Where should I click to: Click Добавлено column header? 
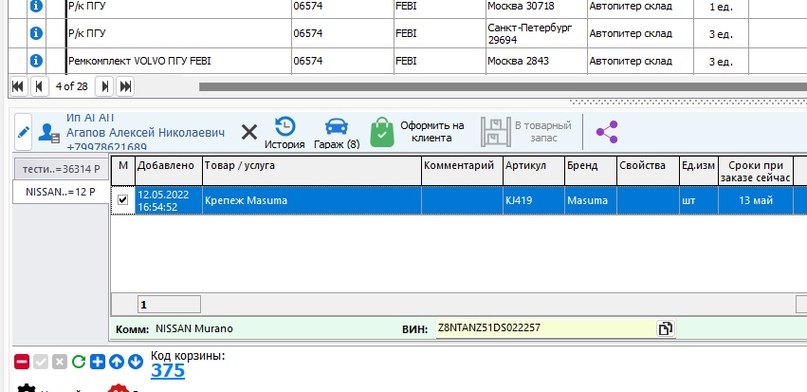[169, 171]
